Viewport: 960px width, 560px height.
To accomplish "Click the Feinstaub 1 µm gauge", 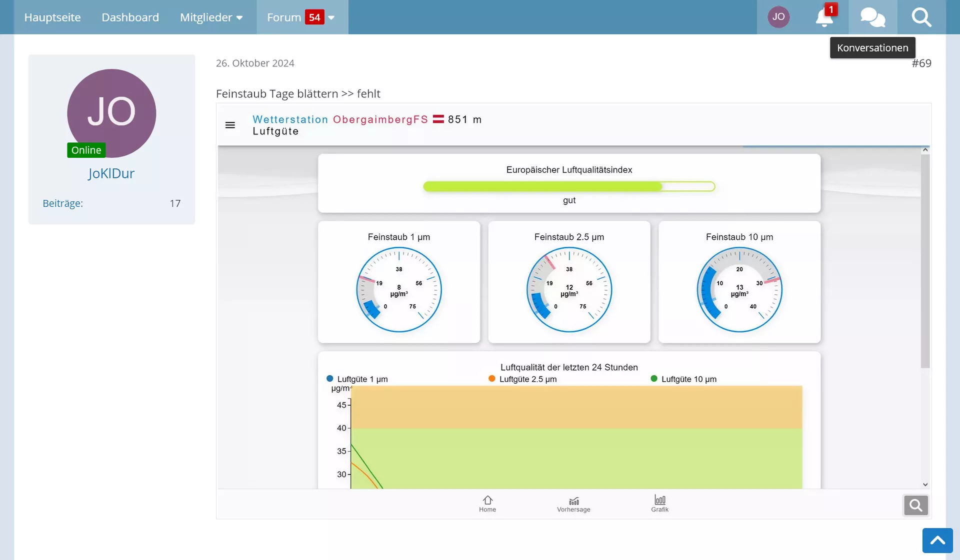I will (x=399, y=289).
